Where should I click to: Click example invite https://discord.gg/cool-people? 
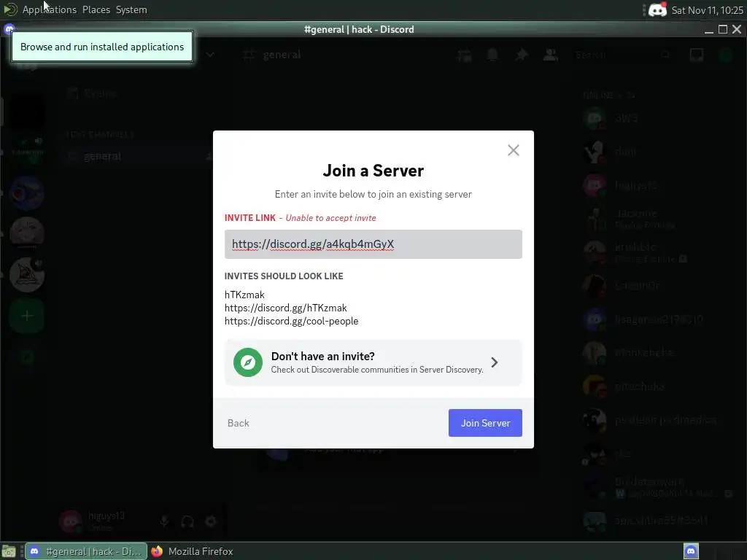point(291,321)
